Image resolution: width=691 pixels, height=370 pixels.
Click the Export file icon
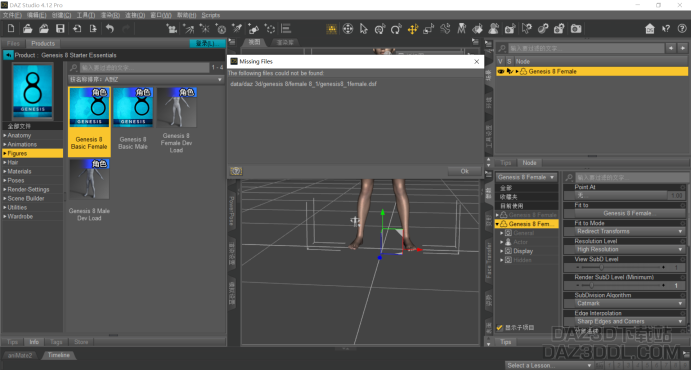93,29
